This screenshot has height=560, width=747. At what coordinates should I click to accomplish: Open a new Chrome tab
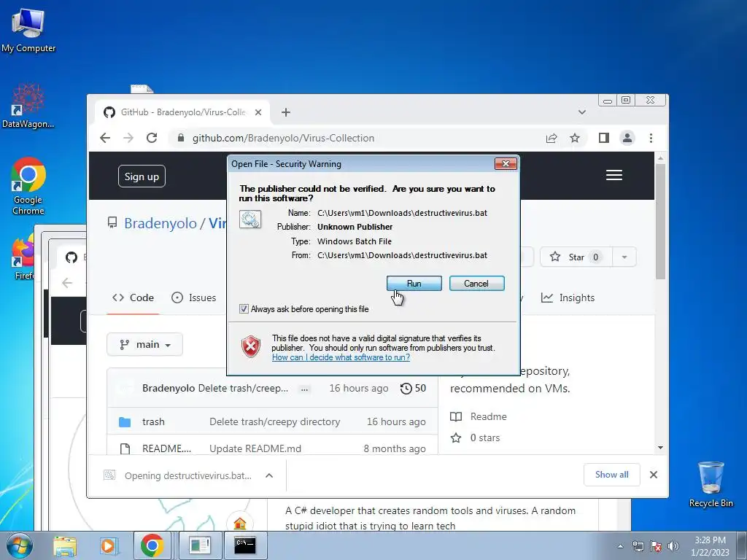point(286,112)
